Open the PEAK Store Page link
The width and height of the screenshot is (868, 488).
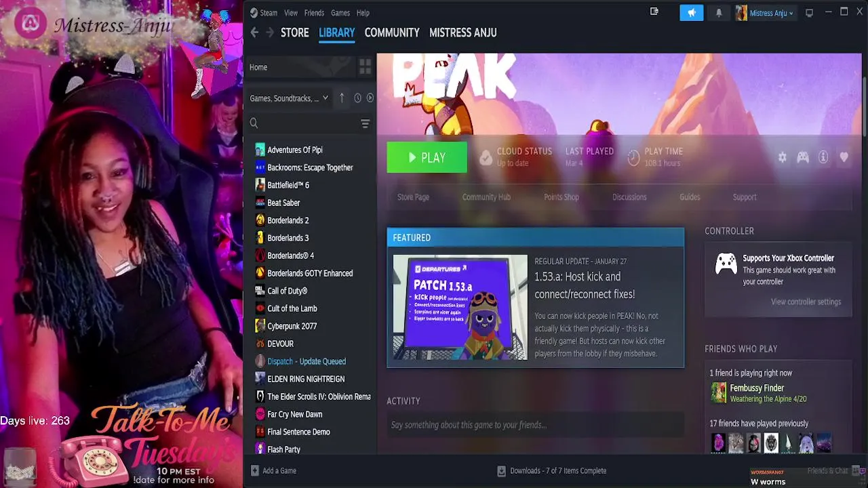click(x=413, y=197)
